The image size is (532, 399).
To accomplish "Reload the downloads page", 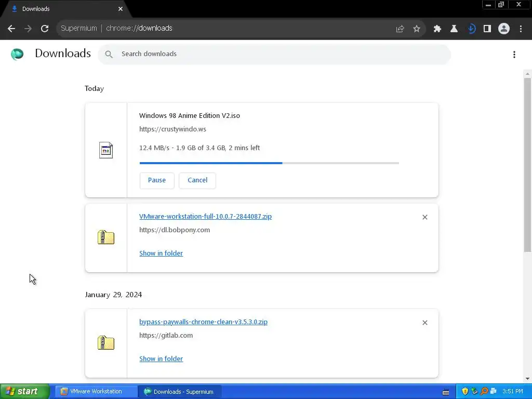I will [x=45, y=29].
